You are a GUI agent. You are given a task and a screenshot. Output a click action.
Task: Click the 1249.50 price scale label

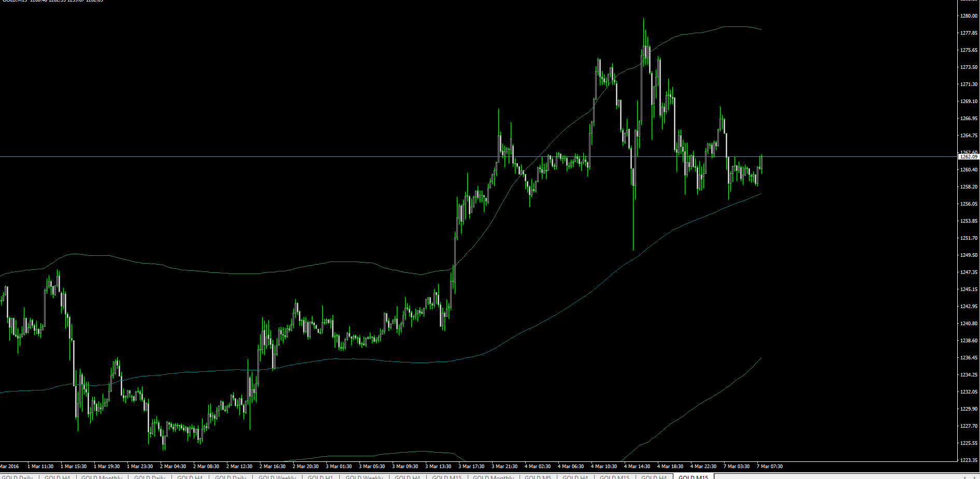969,255
